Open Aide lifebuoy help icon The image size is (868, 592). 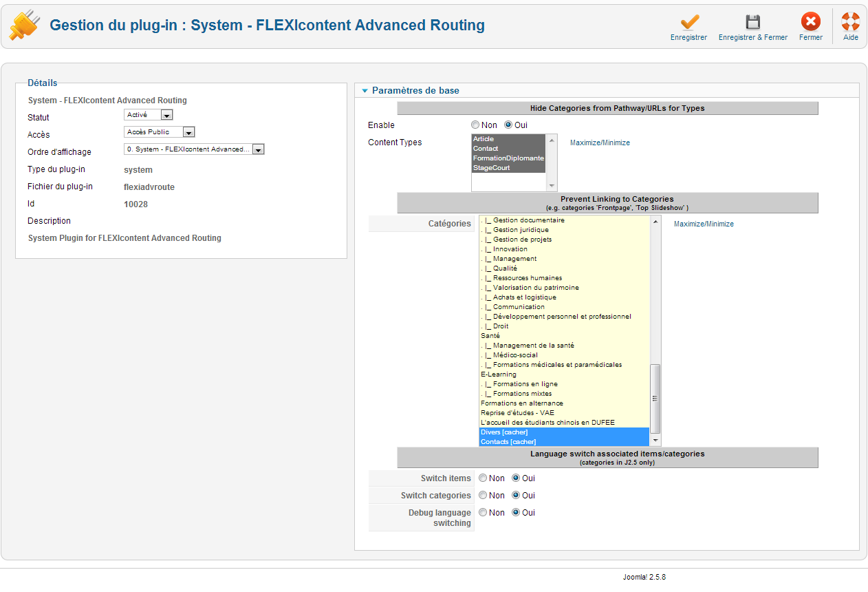(x=851, y=21)
